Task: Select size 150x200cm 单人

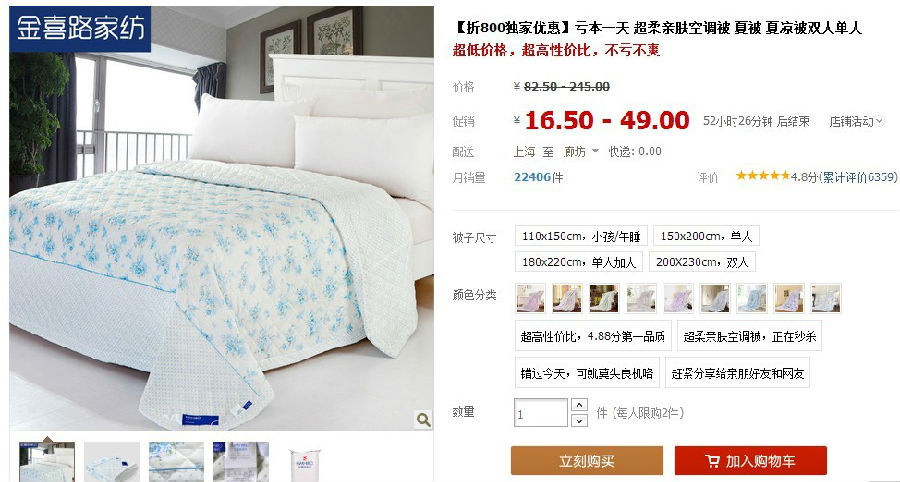Action: pyautogui.click(x=706, y=236)
